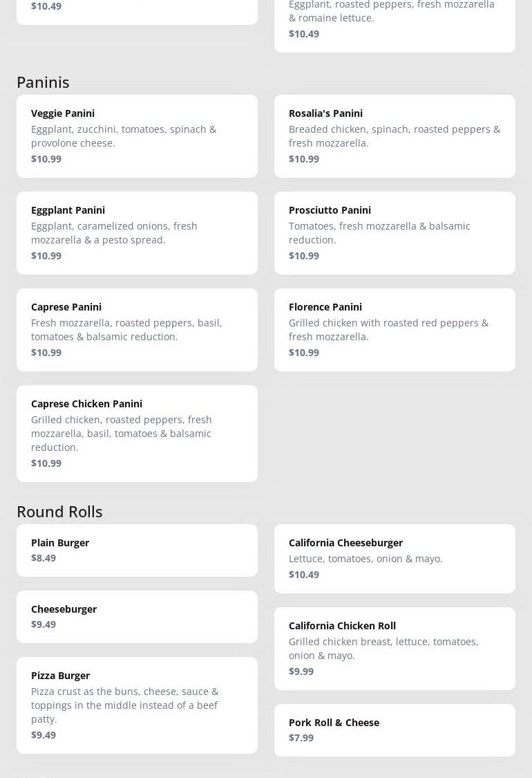Select the Plain Burger item

coord(137,550)
